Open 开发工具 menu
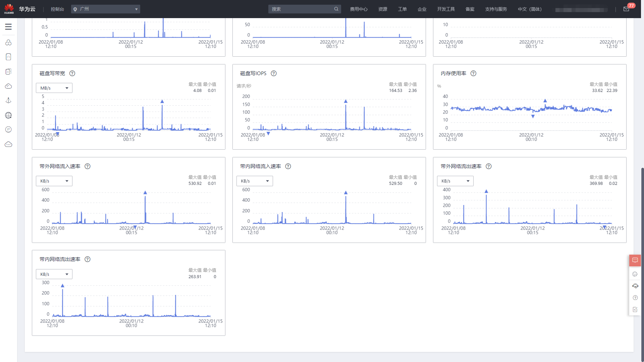This screenshot has height=362, width=644. 446,9
